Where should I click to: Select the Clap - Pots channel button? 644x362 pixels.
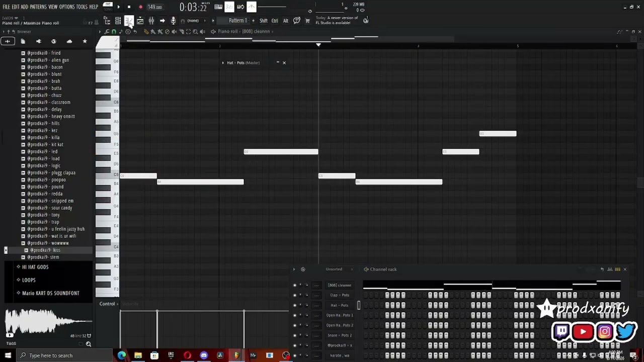pos(340,295)
